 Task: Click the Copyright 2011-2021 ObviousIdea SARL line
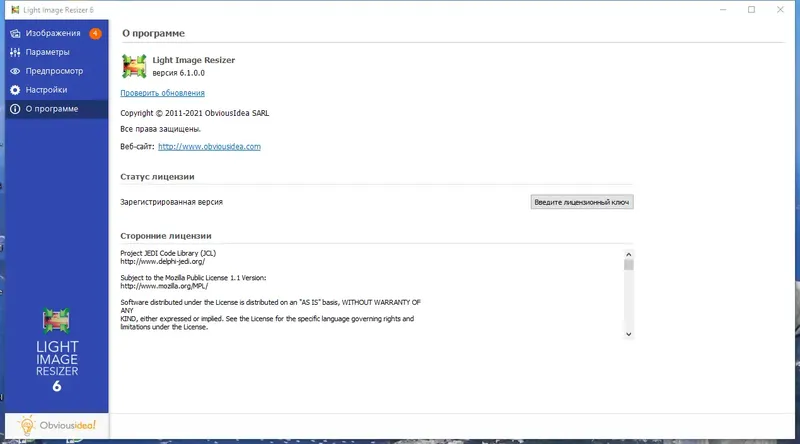[x=194, y=113]
